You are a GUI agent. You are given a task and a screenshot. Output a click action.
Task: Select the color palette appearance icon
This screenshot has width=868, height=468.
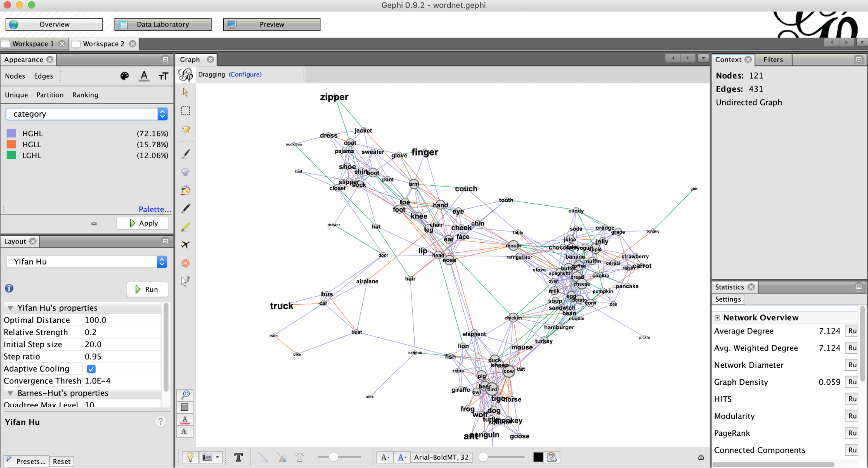[x=125, y=76]
